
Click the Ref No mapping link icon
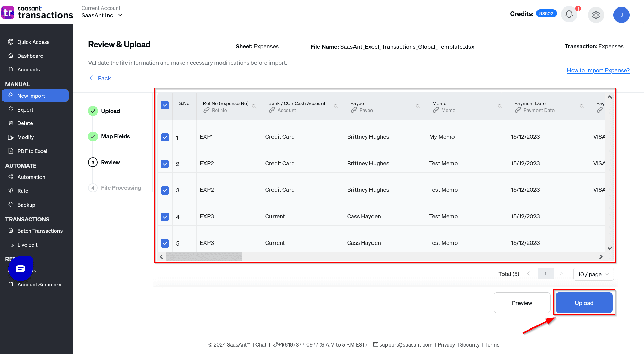[207, 110]
